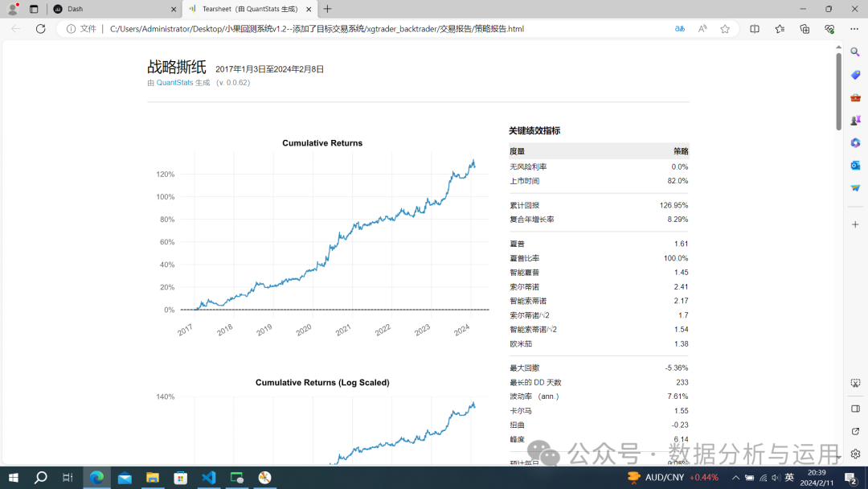Open sidebar settings gear
Screen dimensions: 868x489
click(x=855, y=454)
